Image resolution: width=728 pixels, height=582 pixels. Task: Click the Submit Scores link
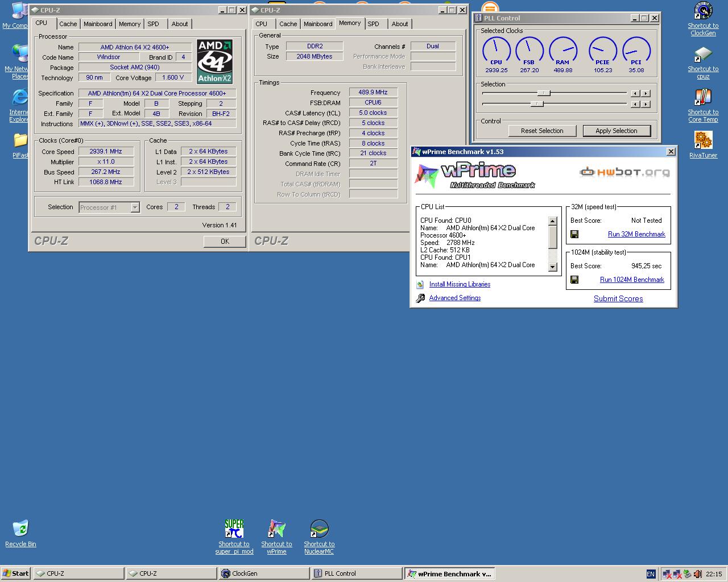coord(618,299)
